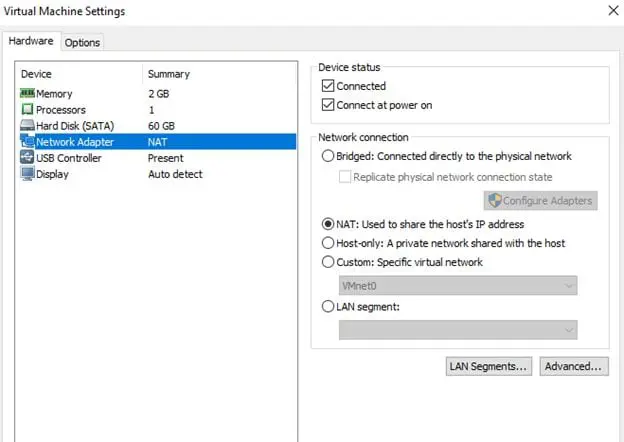
Task: Enable Replicate physical network connection state
Action: coord(345,177)
